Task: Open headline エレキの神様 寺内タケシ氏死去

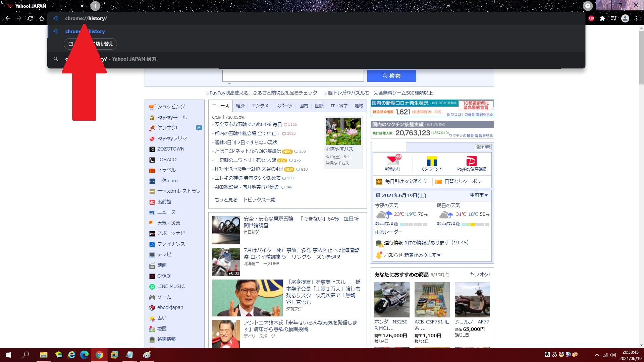Action: [248, 178]
